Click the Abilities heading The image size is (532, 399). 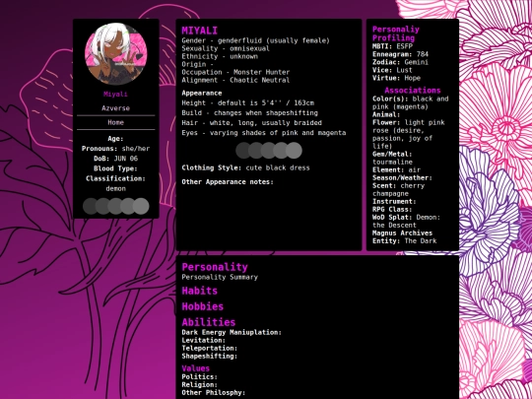[x=209, y=322]
